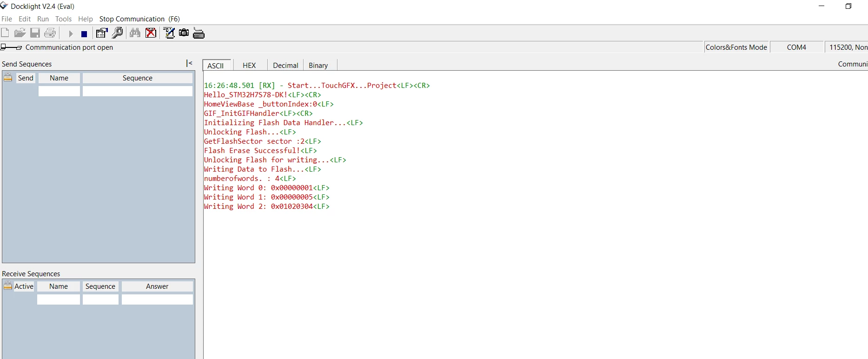Click the empty Send Sequences Name cell
Viewport: 868px width, 359px height.
[x=59, y=91]
